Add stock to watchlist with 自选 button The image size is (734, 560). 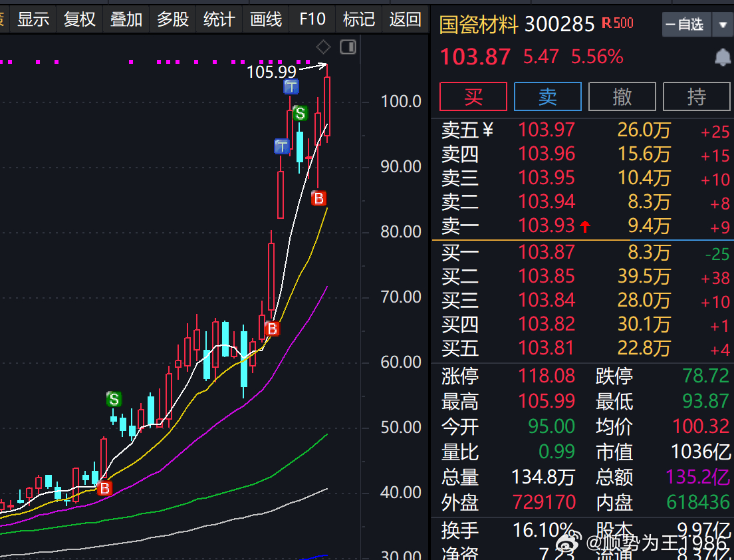[686, 25]
